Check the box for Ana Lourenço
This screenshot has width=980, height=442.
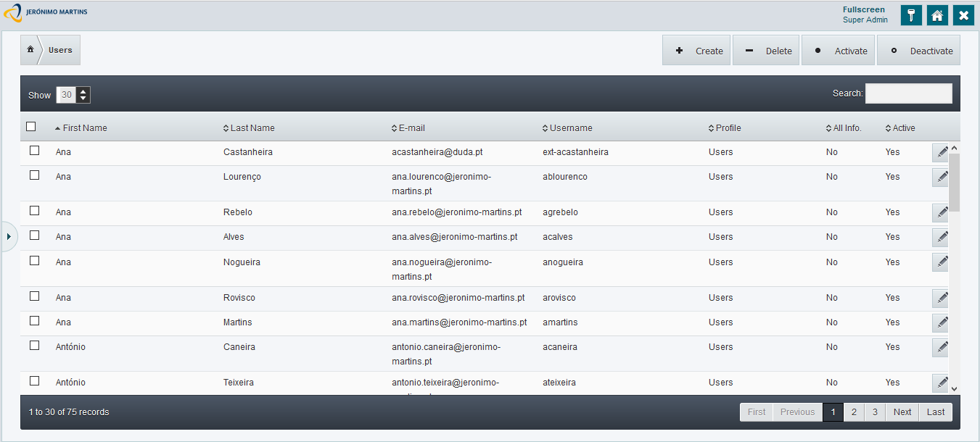(34, 175)
